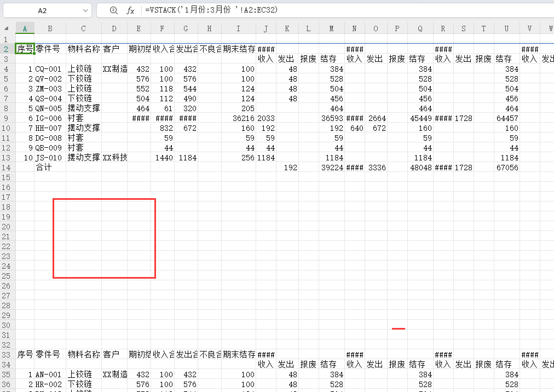
Task: Click the 零件号 header cell in row 2
Action: coord(50,49)
